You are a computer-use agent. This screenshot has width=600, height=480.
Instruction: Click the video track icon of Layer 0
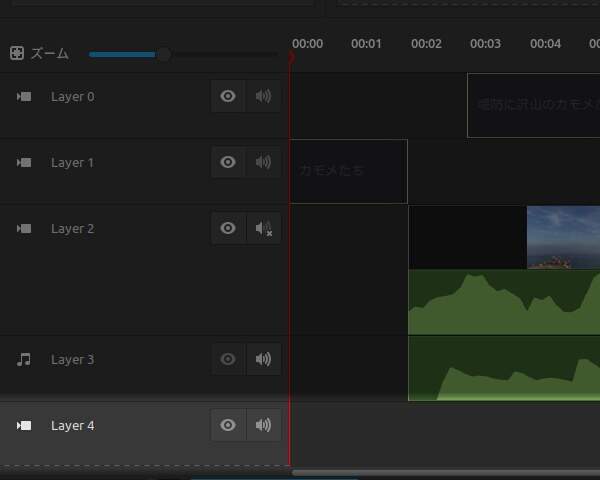pyautogui.click(x=24, y=97)
